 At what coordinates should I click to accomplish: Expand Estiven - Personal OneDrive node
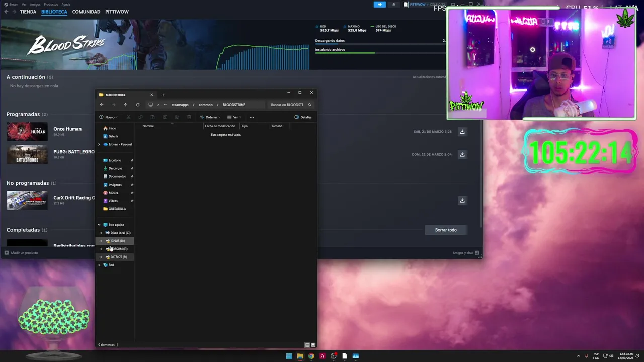[99, 144]
